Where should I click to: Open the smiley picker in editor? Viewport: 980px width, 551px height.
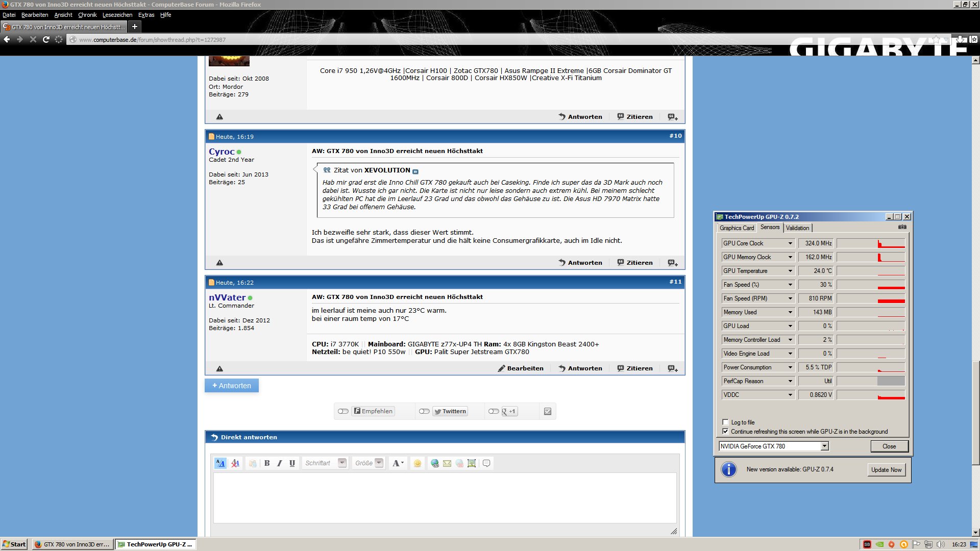(x=418, y=463)
